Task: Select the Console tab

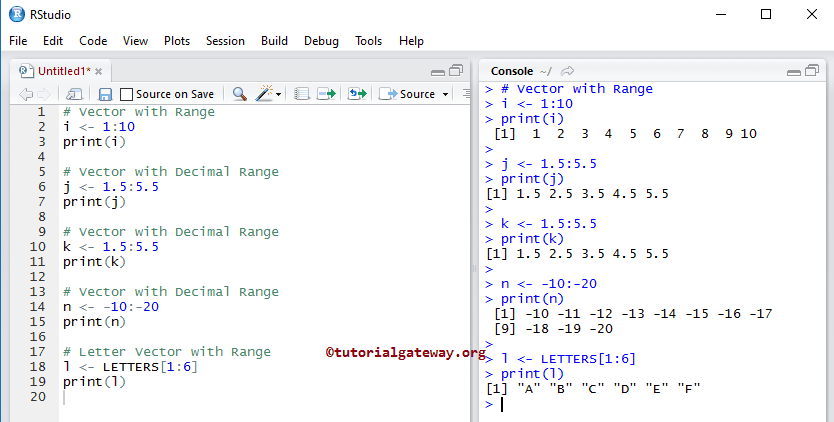Action: click(x=512, y=71)
